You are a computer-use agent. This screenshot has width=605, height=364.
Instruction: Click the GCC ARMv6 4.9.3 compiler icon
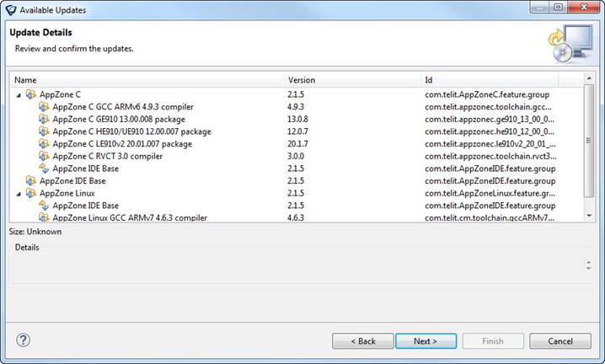[44, 106]
